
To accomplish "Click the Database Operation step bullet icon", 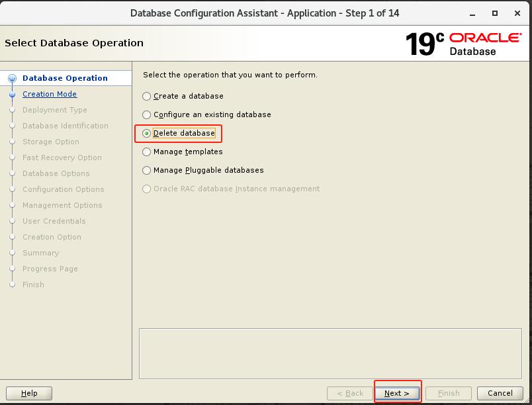I will (x=12, y=78).
